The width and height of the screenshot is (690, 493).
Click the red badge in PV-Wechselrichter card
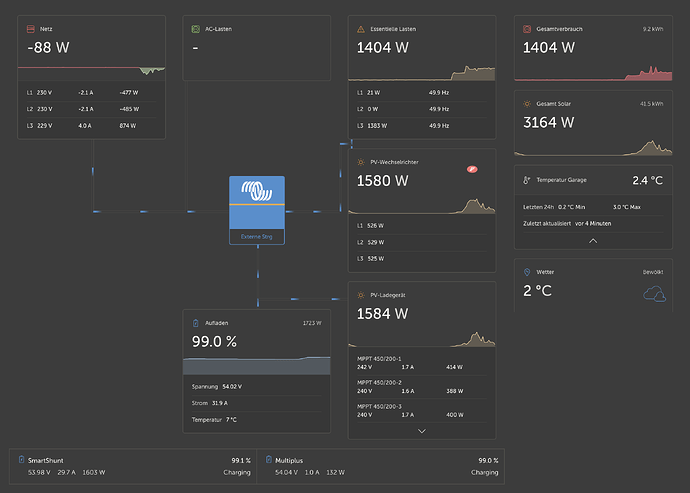473,170
